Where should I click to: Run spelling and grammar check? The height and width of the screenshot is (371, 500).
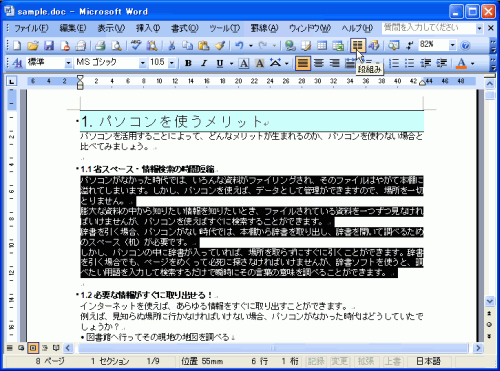136,45
